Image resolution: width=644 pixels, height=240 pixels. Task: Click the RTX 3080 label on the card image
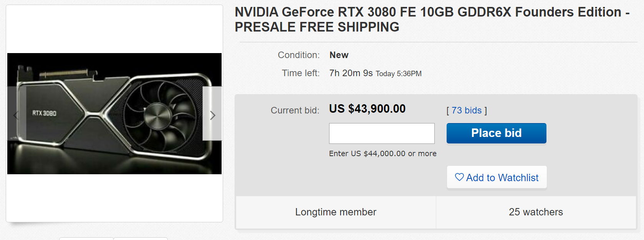[x=44, y=113]
